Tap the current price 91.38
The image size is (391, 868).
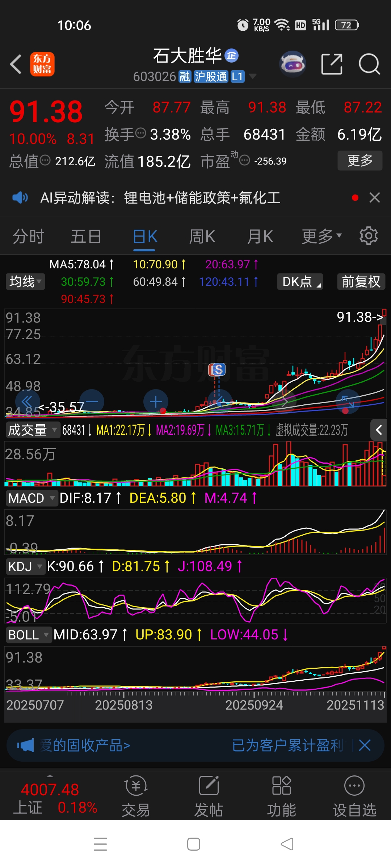46,111
